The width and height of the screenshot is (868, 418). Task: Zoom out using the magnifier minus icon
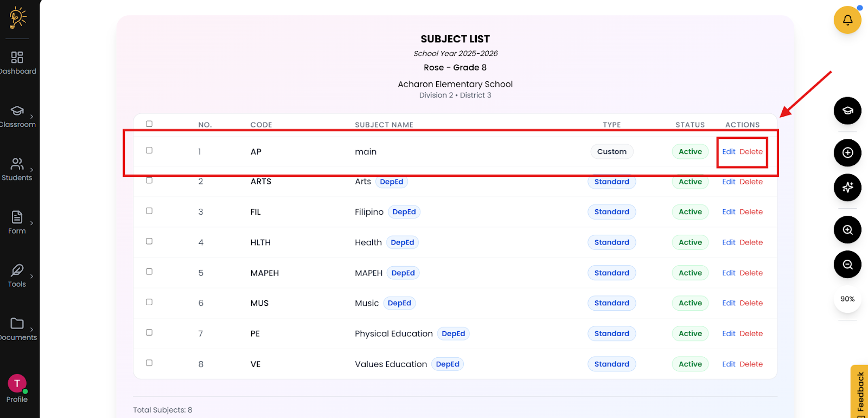point(847,265)
